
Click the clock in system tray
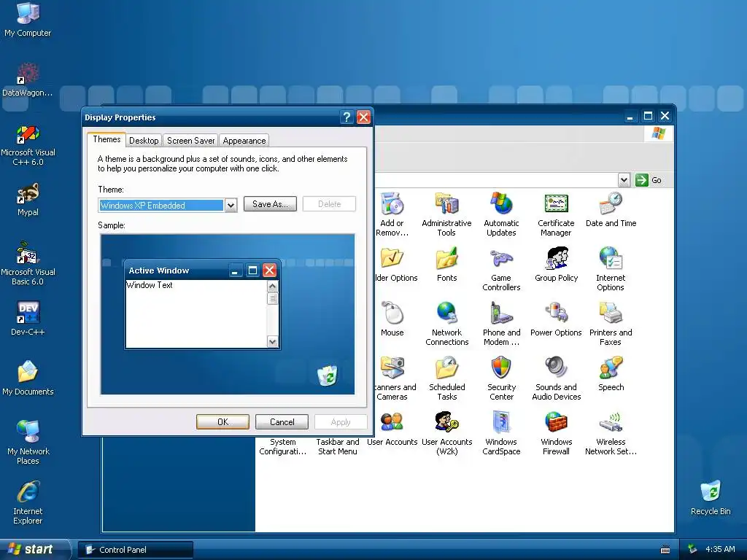(x=720, y=549)
